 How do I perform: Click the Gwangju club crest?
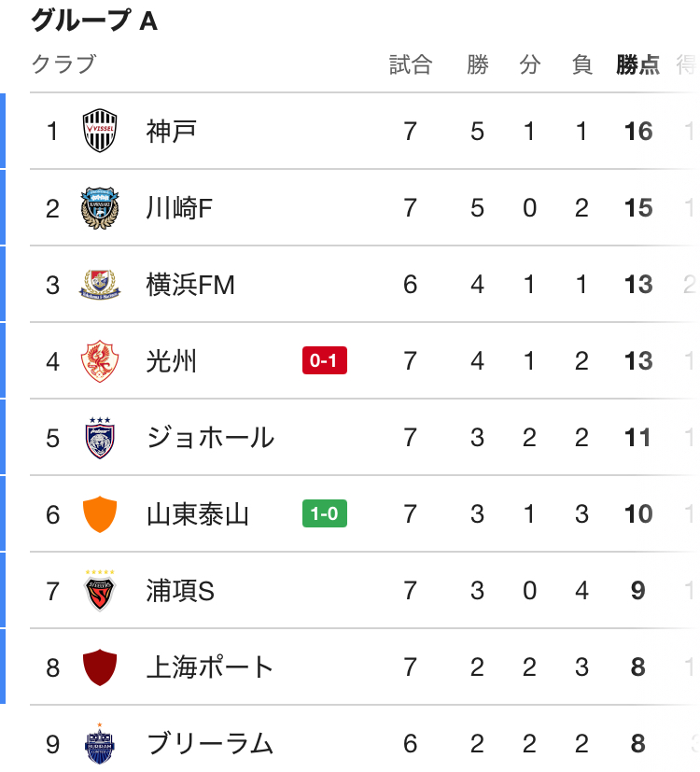click(99, 360)
